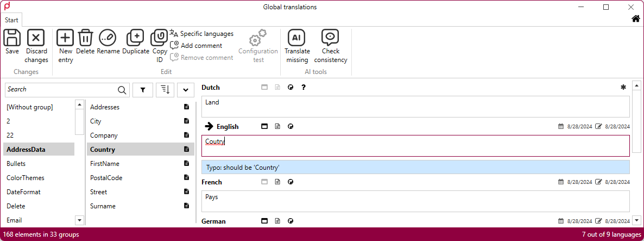
Task: Select the Delete group in list
Action: [39, 206]
